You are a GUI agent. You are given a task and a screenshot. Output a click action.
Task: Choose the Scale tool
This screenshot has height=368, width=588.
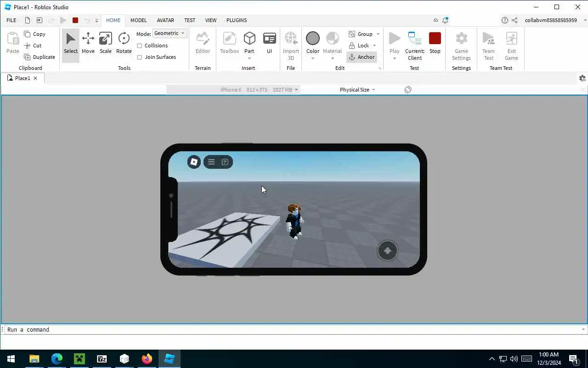tap(106, 44)
